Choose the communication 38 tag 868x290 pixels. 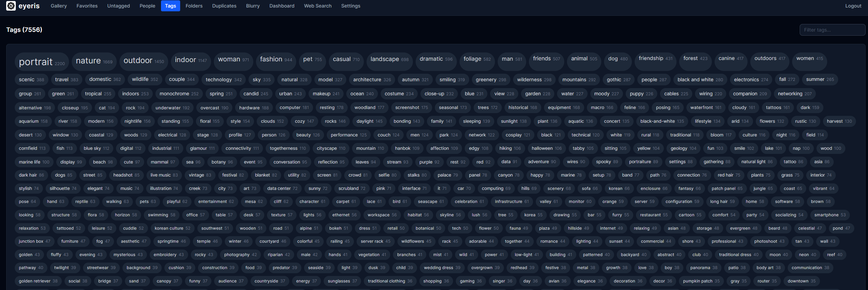(x=810, y=268)
